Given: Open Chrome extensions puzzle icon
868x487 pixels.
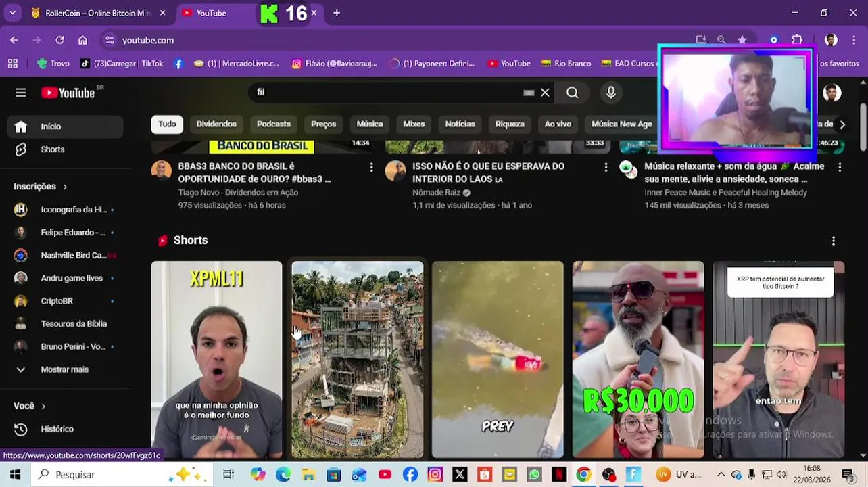Looking at the screenshot, I should click(797, 40).
